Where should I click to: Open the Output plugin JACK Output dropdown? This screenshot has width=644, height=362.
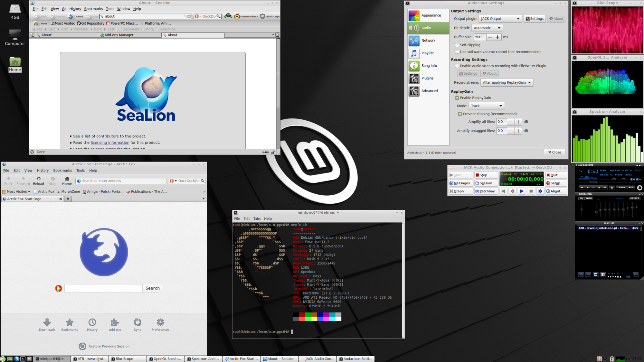[500, 19]
